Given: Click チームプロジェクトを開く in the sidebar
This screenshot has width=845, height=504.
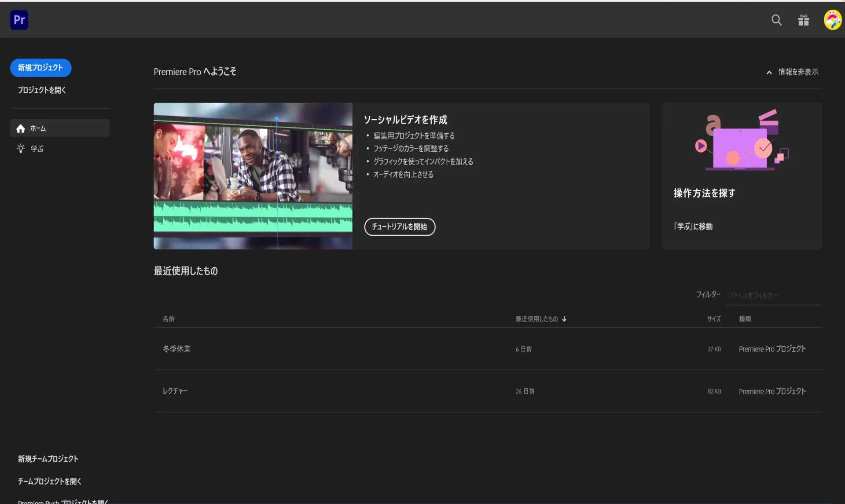Looking at the screenshot, I should coord(49,481).
